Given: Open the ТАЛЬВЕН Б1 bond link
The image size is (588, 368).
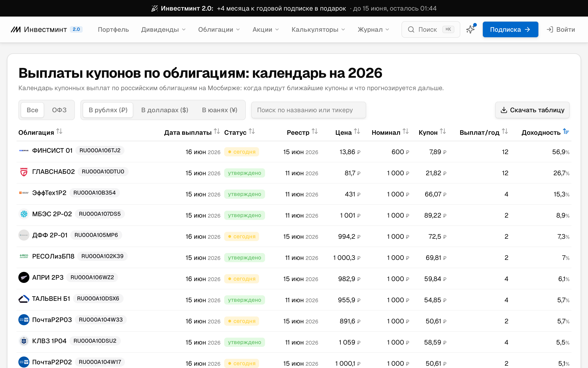Looking at the screenshot, I should (x=51, y=299).
